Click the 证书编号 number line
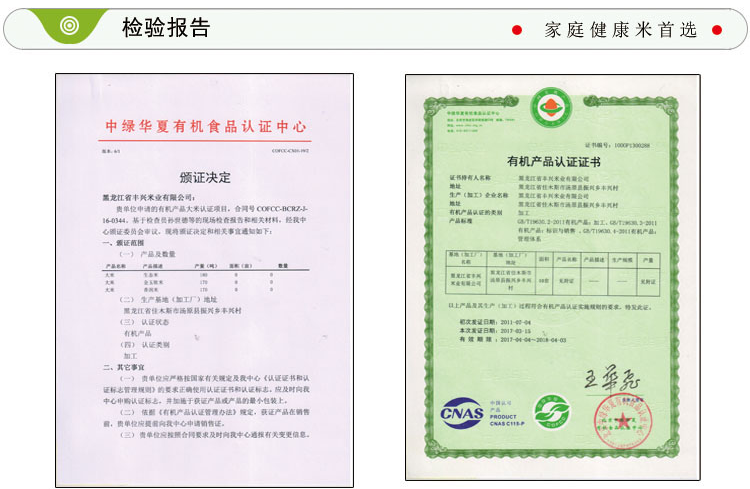750x489 pixels. point(617,145)
